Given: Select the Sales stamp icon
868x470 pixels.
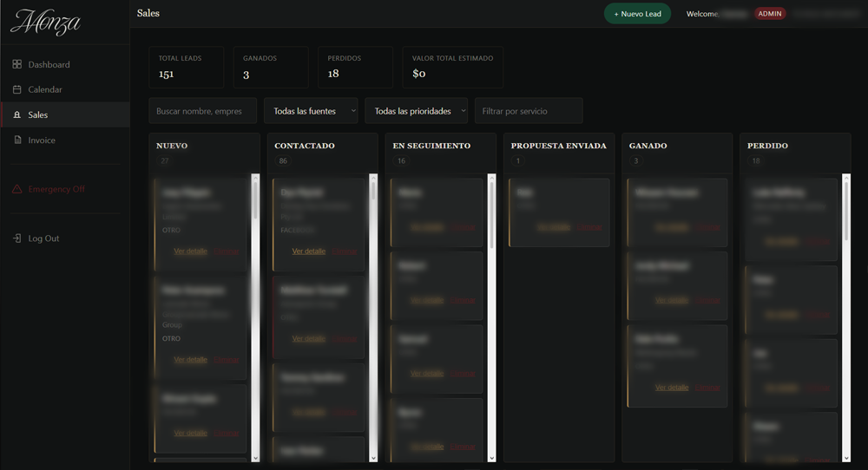Looking at the screenshot, I should [17, 114].
